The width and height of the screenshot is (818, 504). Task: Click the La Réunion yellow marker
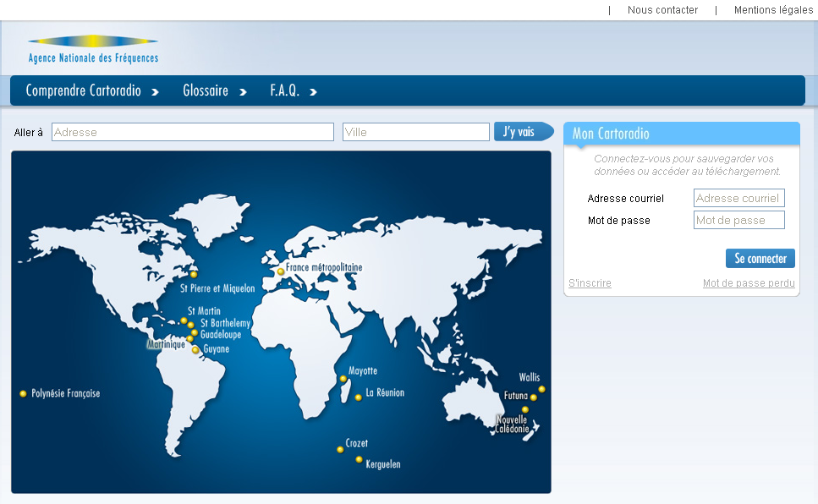pyautogui.click(x=358, y=397)
